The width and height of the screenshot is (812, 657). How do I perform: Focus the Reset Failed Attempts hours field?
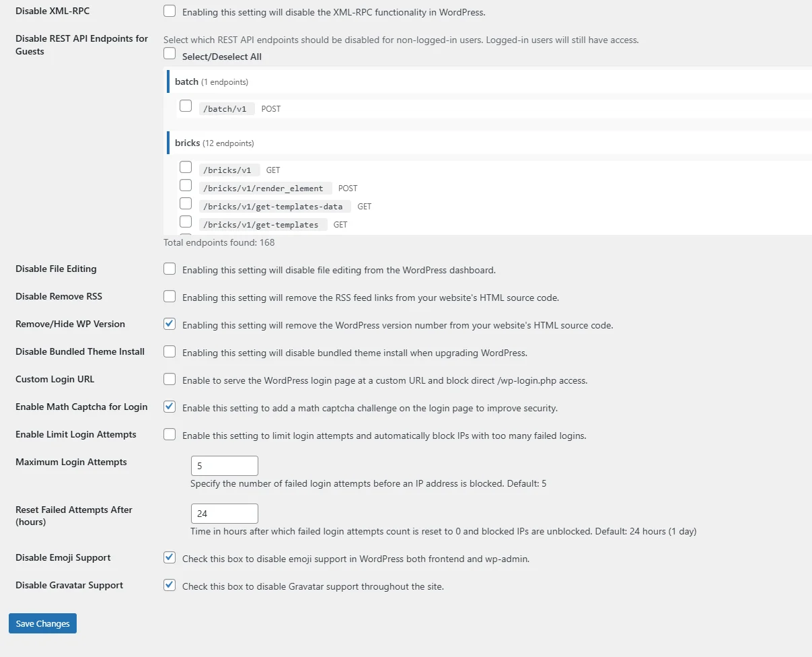pyautogui.click(x=224, y=514)
